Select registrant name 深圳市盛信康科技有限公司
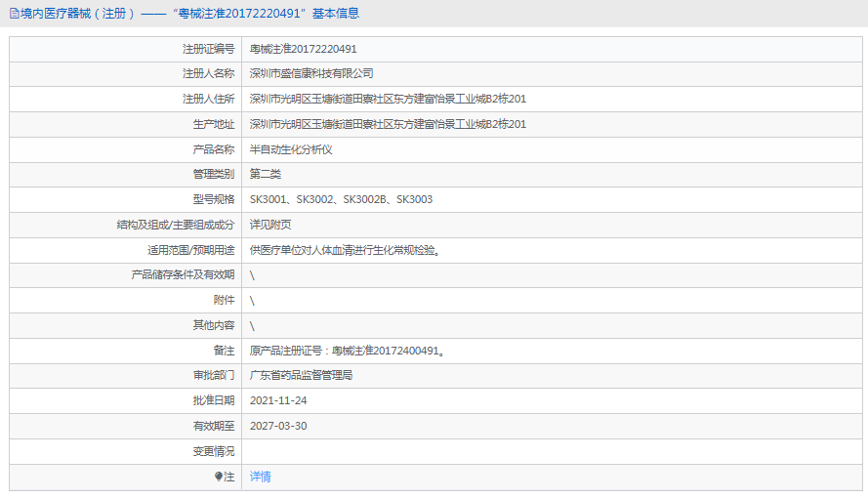868x499 pixels. click(311, 73)
